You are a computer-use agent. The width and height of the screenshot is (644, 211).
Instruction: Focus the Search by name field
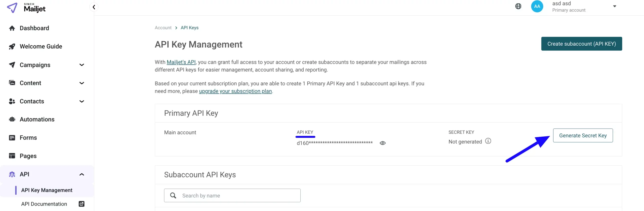[232, 196]
